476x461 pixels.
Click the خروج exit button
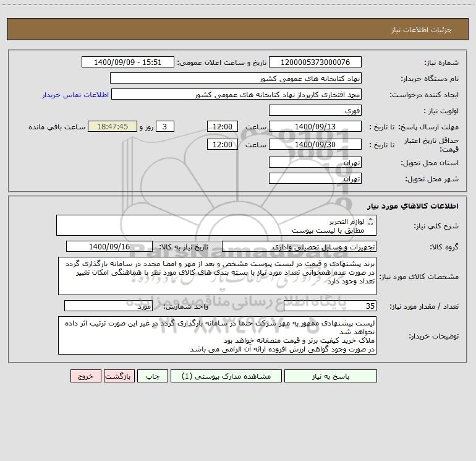(85, 376)
